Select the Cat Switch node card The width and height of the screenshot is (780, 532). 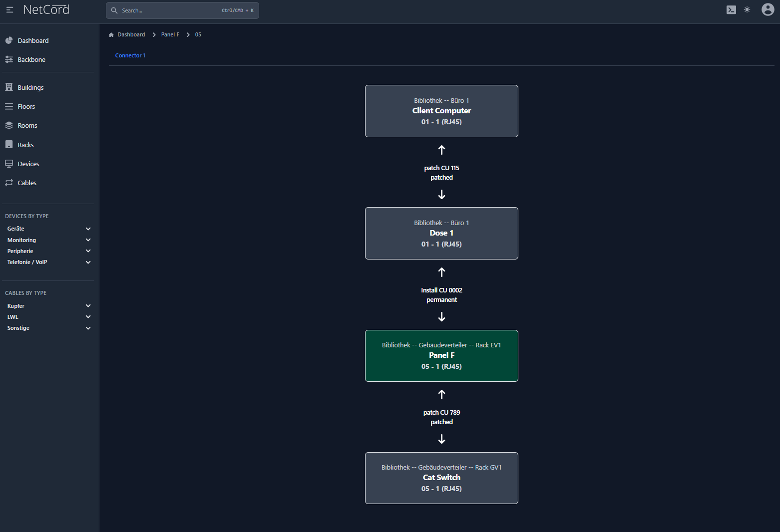point(441,478)
